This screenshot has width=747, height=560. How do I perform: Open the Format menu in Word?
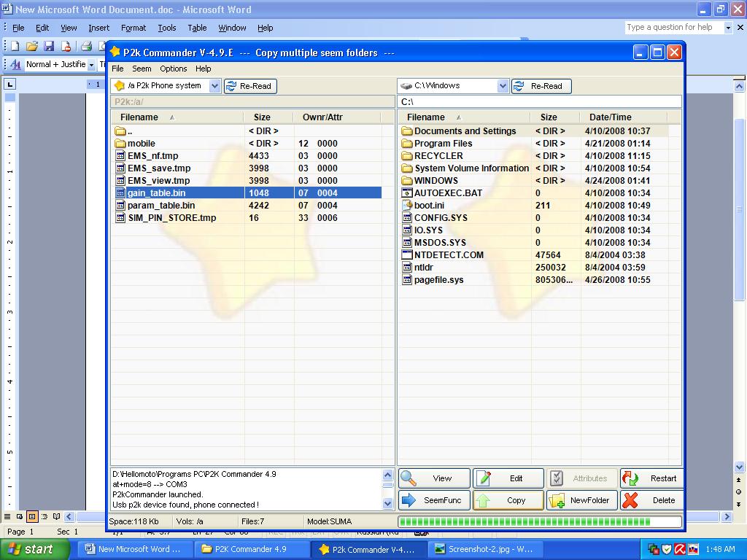click(x=133, y=28)
